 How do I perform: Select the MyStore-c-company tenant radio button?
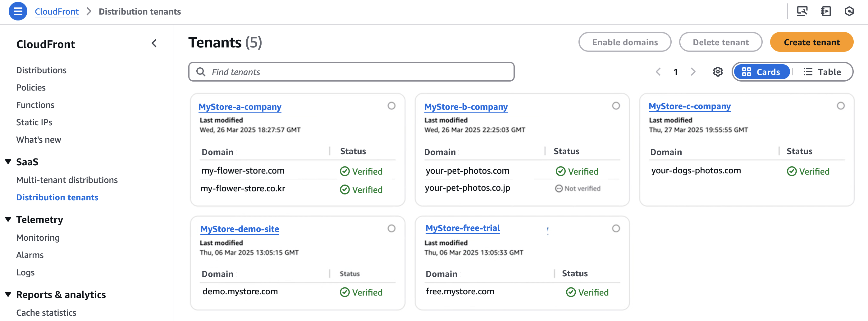point(840,106)
